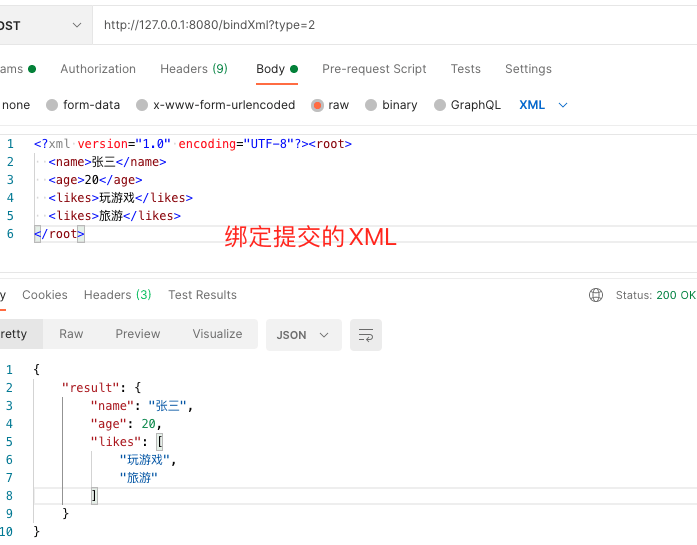697x545 pixels.
Task: Expand the JSON response format dropdown
Action: [x=302, y=335]
